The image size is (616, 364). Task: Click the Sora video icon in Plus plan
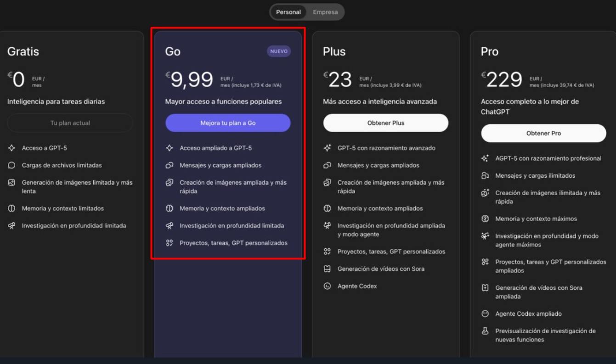coord(327,269)
